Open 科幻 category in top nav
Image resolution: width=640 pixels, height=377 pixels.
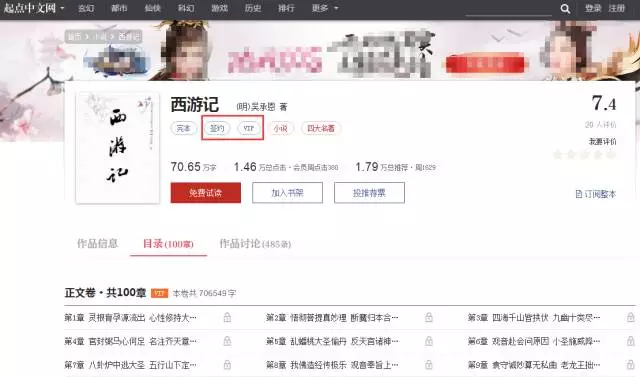(x=186, y=8)
